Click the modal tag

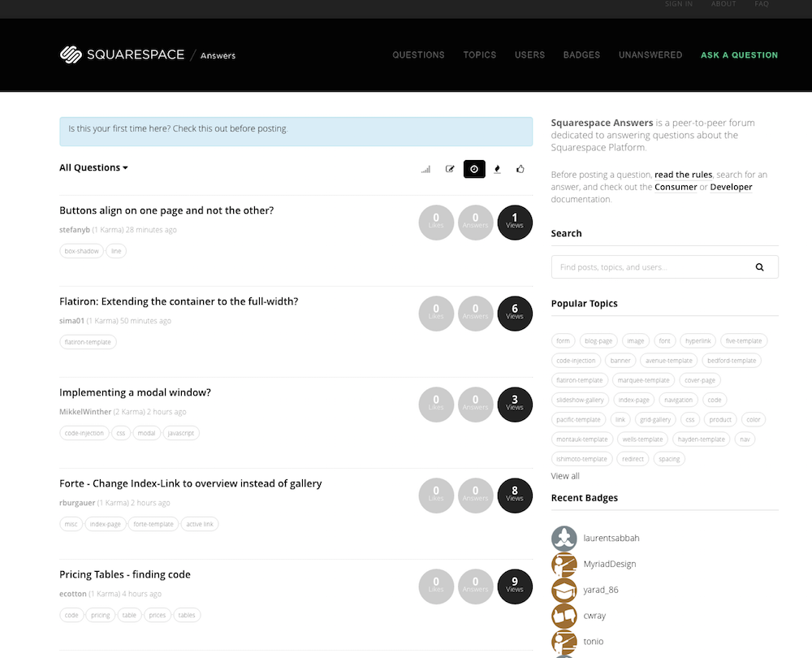pos(146,433)
